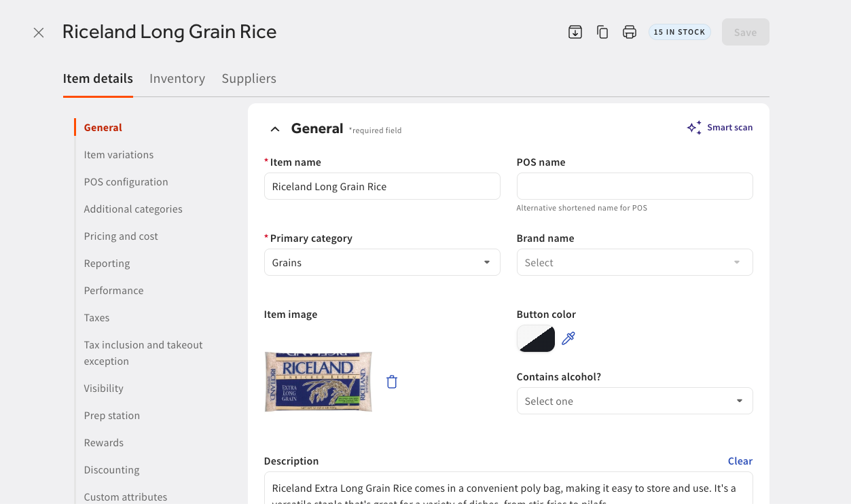
Task: Clear the description text
Action: point(740,461)
